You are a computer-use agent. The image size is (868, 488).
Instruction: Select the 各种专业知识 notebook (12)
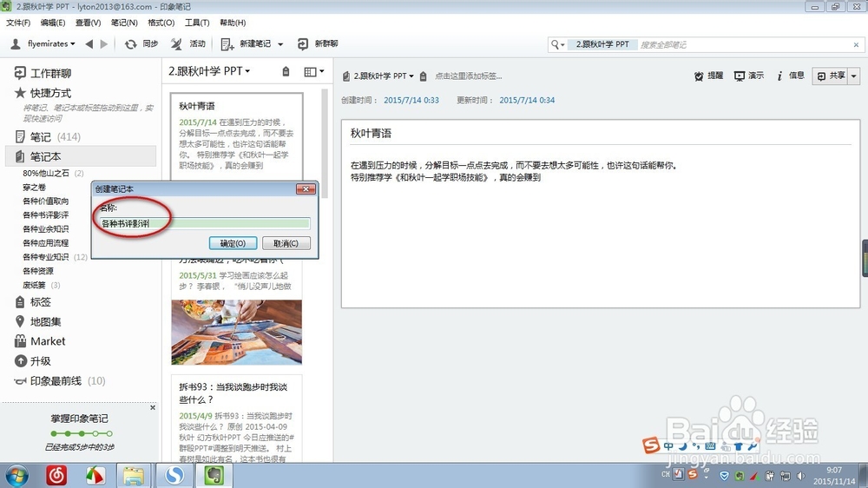[54, 256]
